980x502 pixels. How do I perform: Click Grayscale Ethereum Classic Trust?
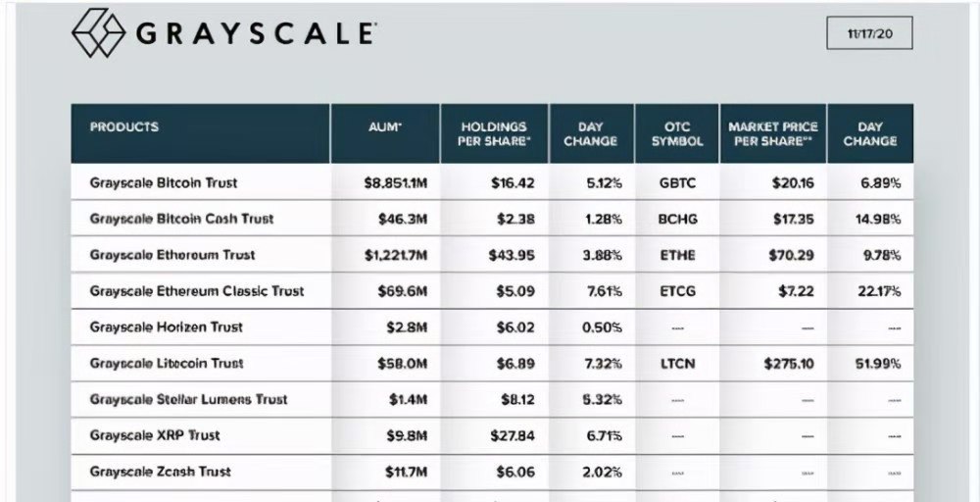(x=197, y=291)
